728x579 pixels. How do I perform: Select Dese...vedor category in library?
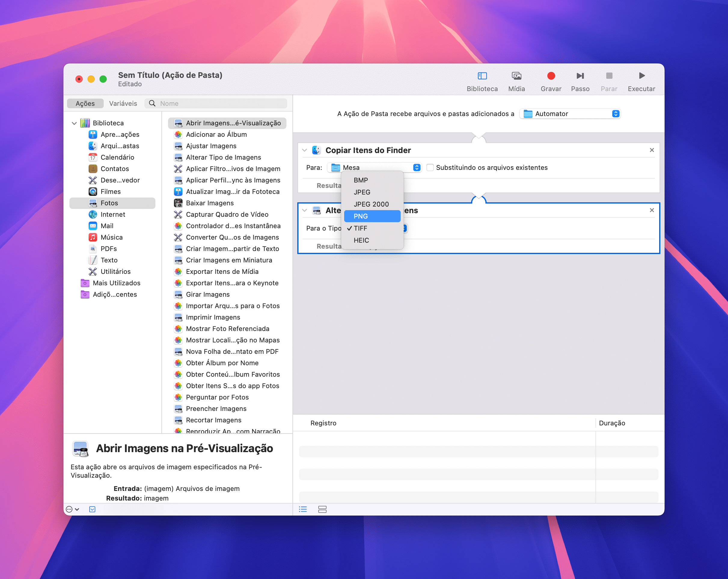(x=112, y=180)
